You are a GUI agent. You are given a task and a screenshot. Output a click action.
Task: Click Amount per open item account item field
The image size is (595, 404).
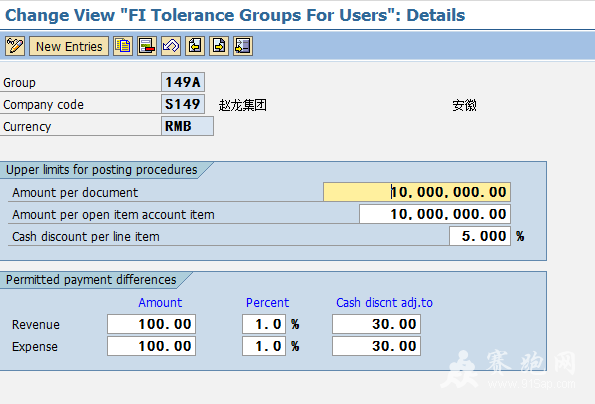tap(435, 214)
